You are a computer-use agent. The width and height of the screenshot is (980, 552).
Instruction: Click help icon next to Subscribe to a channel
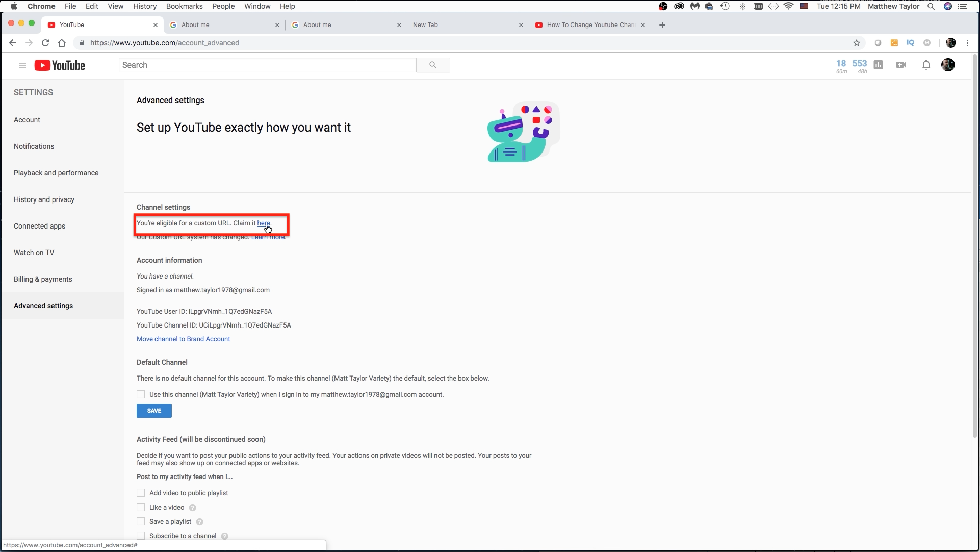[224, 536]
